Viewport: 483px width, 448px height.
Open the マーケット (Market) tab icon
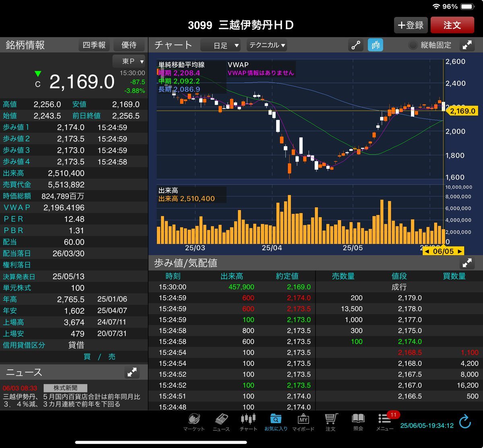(194, 422)
